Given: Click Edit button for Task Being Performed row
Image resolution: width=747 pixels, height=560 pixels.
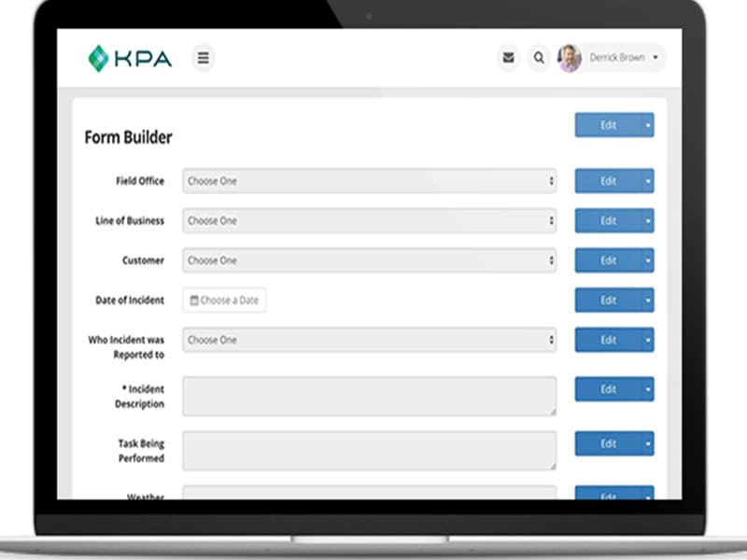Looking at the screenshot, I should tap(609, 444).
